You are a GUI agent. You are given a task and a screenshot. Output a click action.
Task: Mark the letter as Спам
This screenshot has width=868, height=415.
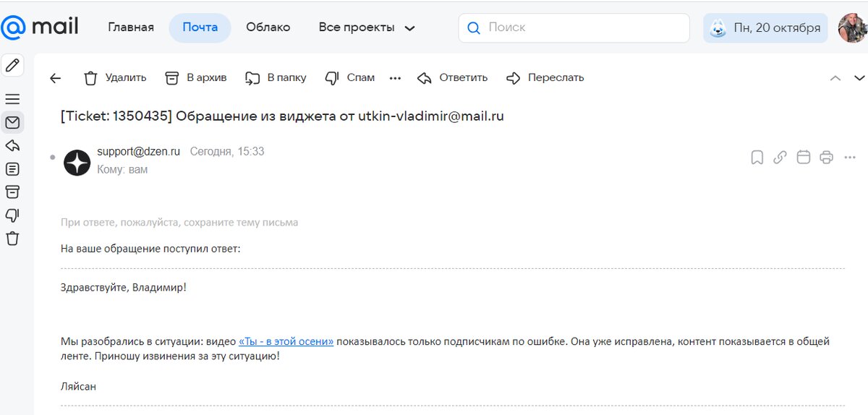tap(350, 77)
